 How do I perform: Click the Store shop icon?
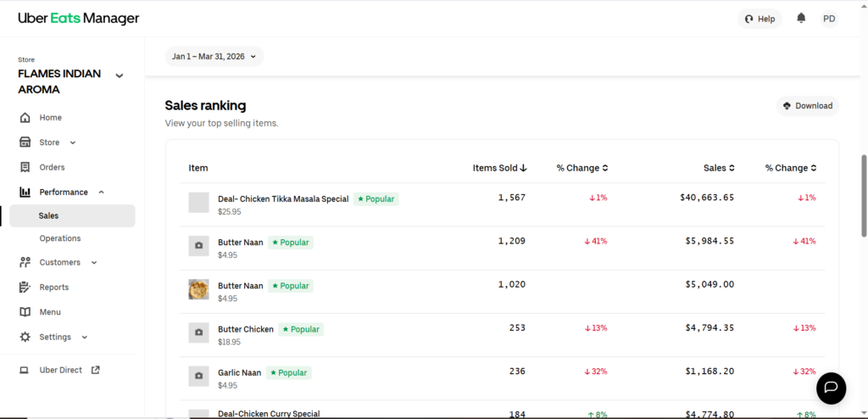(25, 142)
